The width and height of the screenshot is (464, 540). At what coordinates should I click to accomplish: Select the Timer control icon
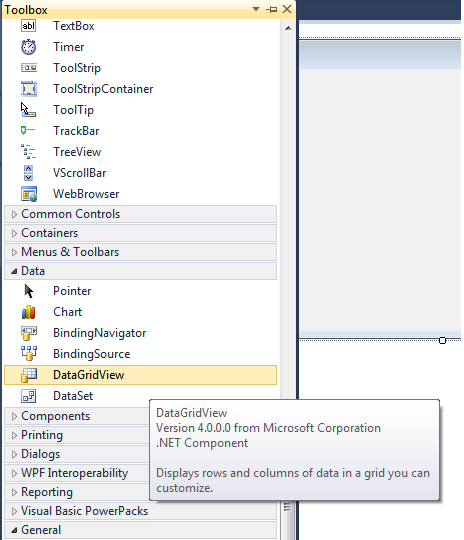(29, 47)
